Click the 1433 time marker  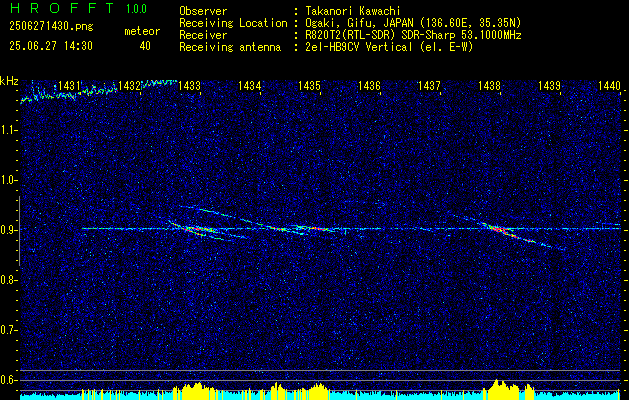pyautogui.click(x=189, y=86)
